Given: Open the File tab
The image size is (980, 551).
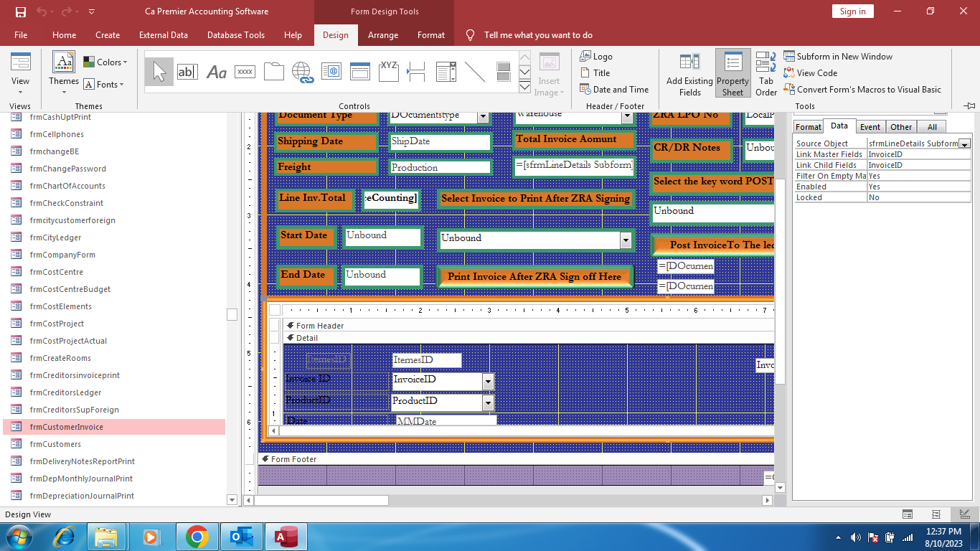Looking at the screenshot, I should point(21,34).
